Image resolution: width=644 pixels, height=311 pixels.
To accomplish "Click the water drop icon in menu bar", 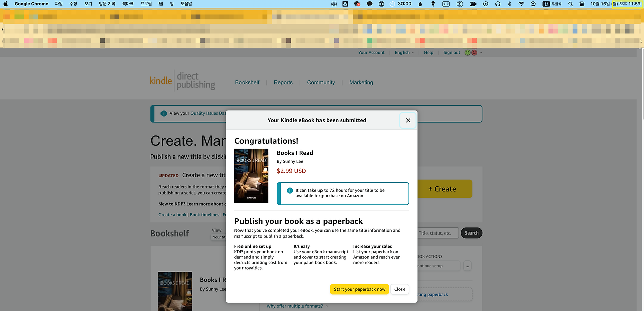I will click(x=421, y=4).
